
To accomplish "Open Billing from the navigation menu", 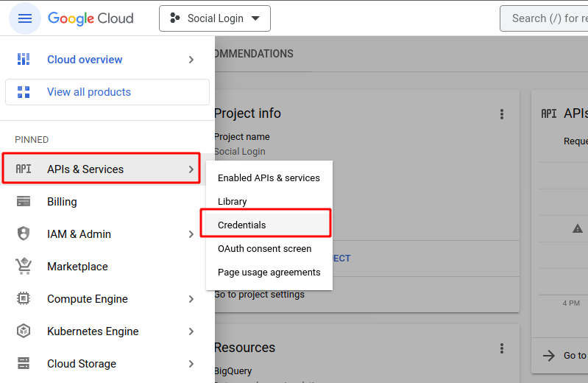I will tap(63, 202).
